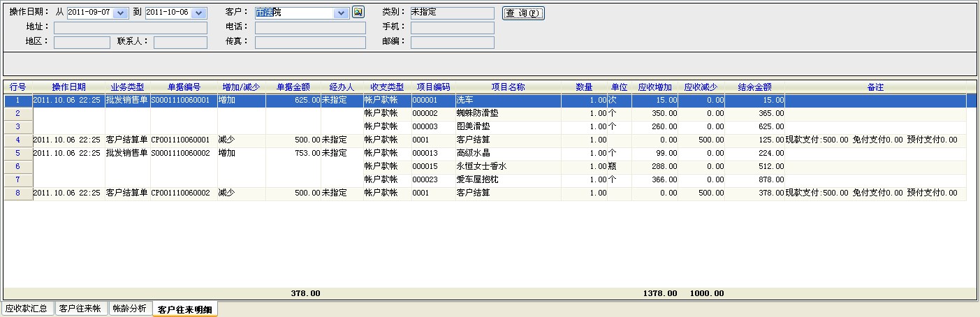This screenshot has height=317, width=980.
Task: Open the end date dropdown 2011-10-06
Action: point(199,13)
